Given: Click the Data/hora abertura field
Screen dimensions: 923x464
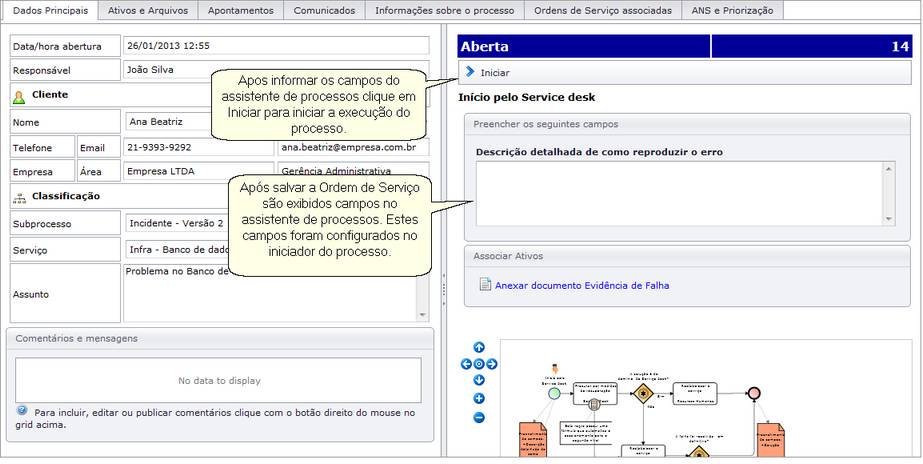Looking at the screenshot, I should point(276,46).
